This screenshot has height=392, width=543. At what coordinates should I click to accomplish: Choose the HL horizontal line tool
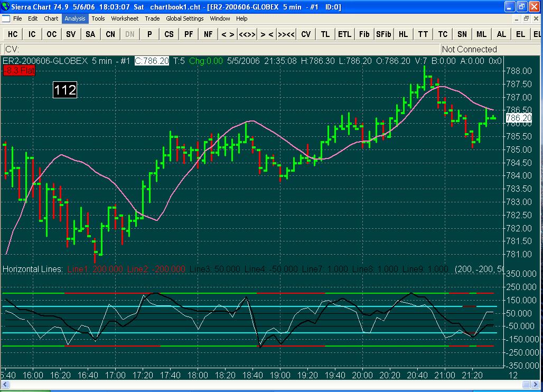[403, 34]
